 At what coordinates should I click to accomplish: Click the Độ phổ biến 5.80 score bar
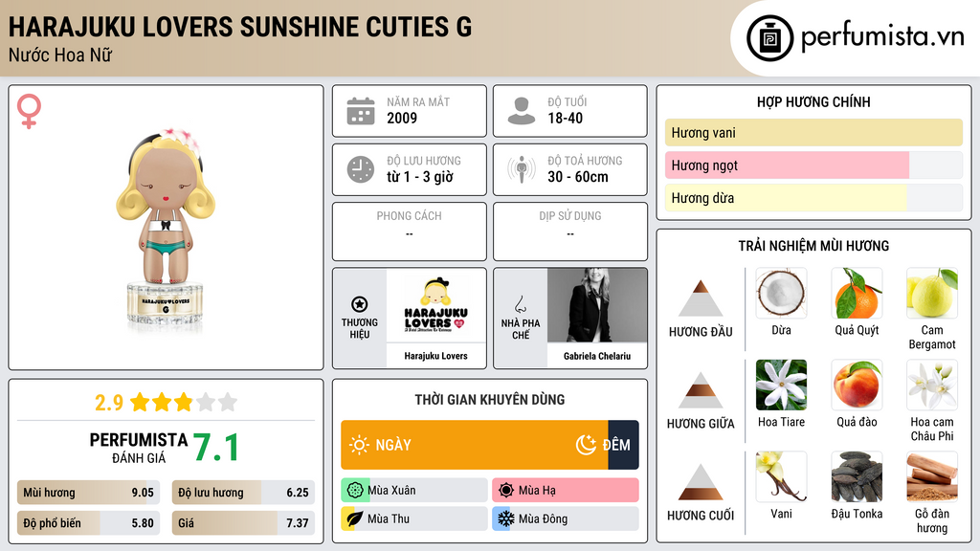[88, 523]
